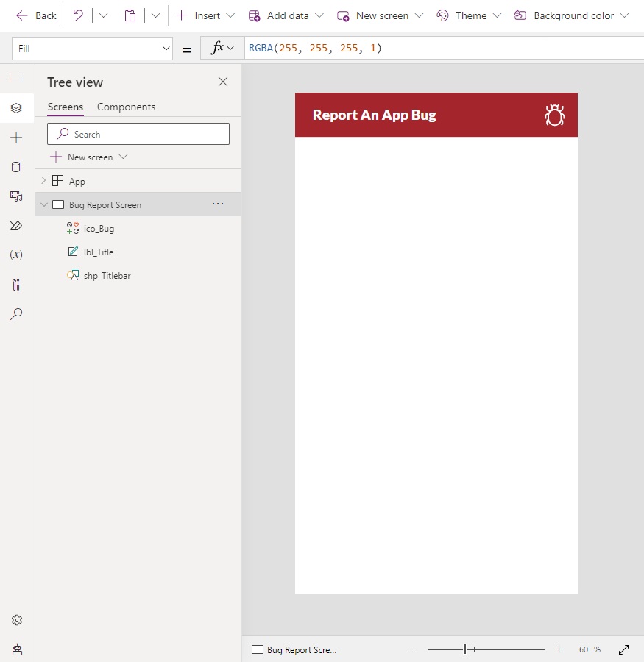Click the Search magnifier icon in sidebar
Screen dimensions: 644x662
click(x=16, y=313)
